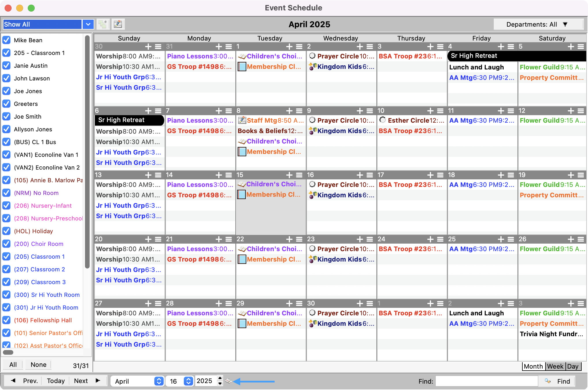
Task: Open the list menu icon for April 9
Action: 370,111
